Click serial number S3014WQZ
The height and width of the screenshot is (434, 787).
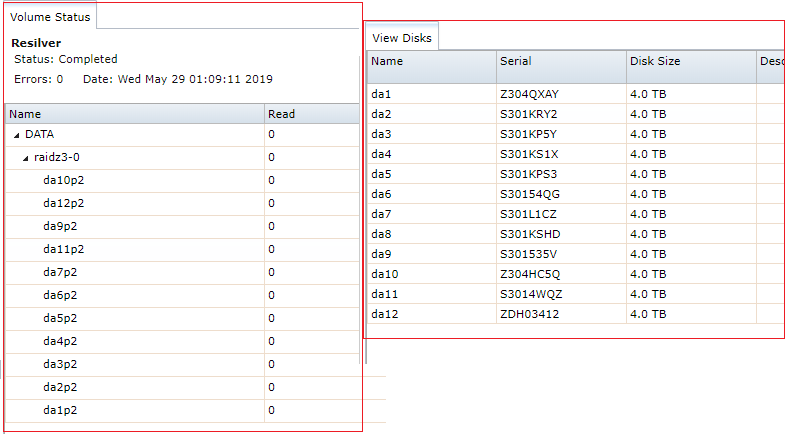point(531,295)
